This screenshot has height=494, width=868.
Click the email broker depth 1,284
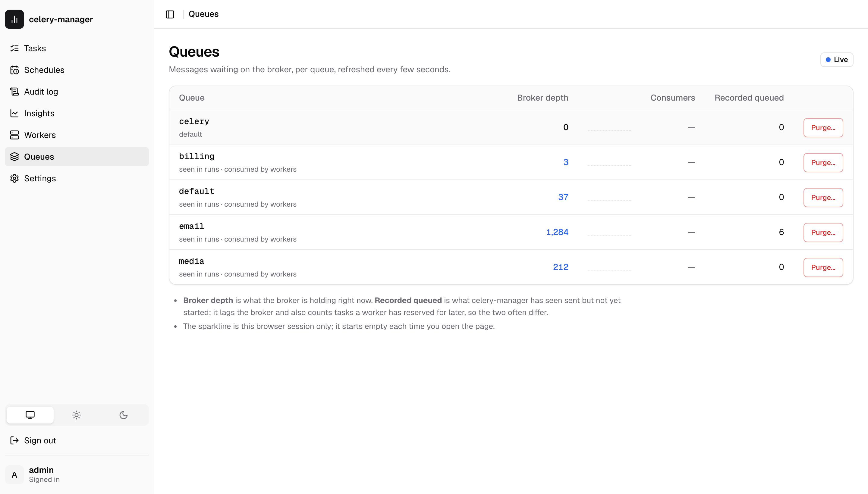click(x=557, y=232)
